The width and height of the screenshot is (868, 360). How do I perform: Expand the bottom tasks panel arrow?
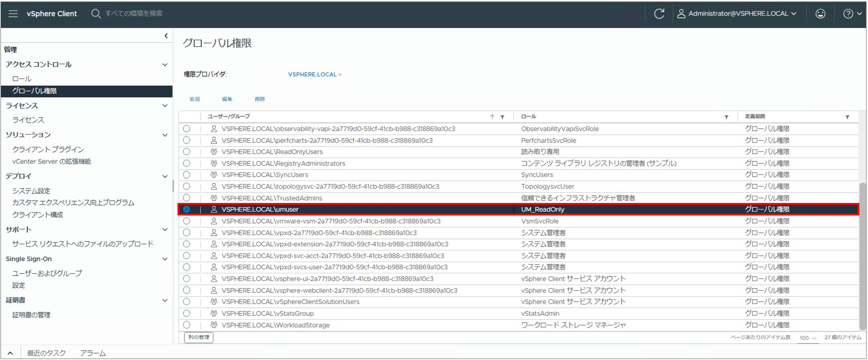10,353
